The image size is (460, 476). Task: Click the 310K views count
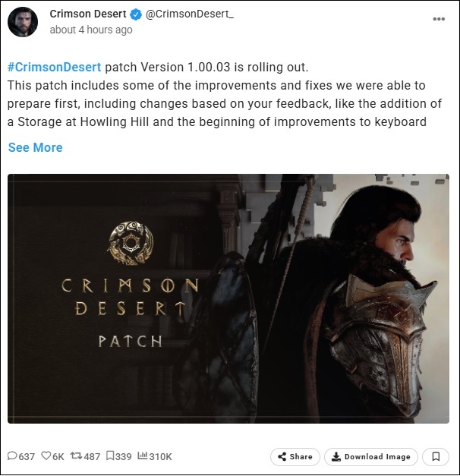tap(161, 456)
